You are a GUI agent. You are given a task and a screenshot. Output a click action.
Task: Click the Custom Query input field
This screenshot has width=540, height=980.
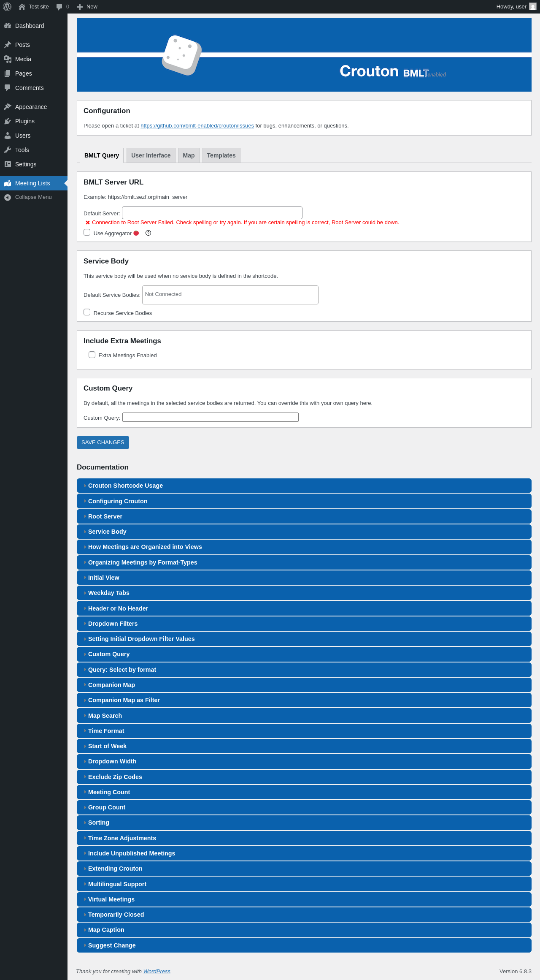(211, 417)
